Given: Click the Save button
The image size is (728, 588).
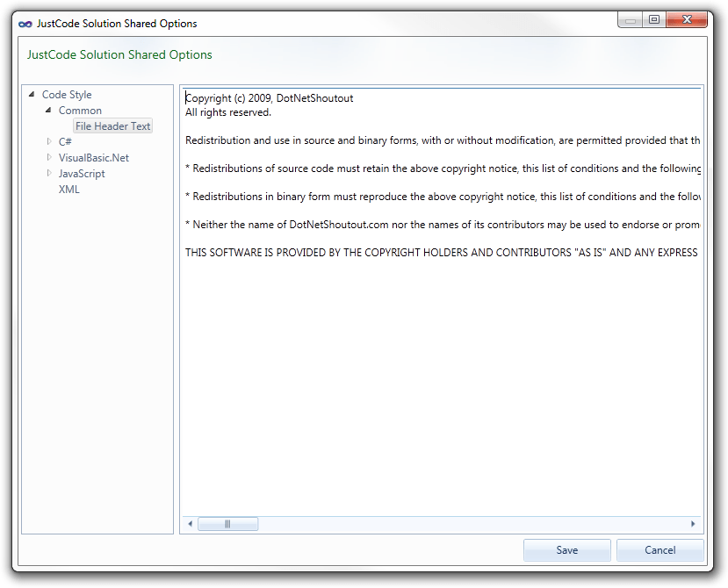Looking at the screenshot, I should tap(567, 550).
